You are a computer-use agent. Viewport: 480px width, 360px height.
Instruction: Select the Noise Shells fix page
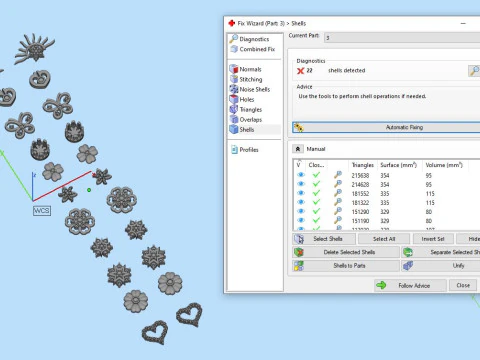tap(255, 89)
